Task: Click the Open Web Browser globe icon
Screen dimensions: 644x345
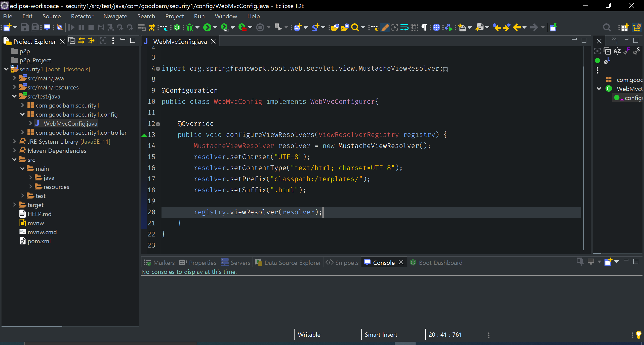Action: (436, 27)
